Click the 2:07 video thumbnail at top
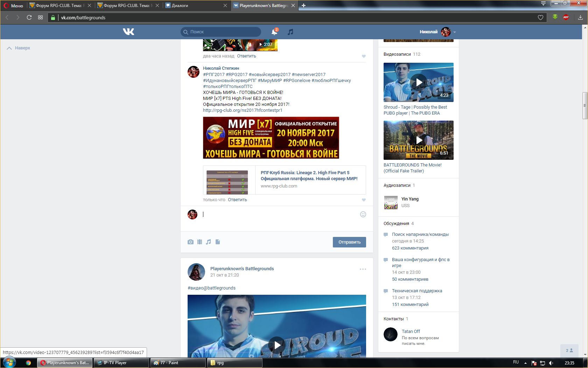Screen dimensions: 588x368 (240, 45)
